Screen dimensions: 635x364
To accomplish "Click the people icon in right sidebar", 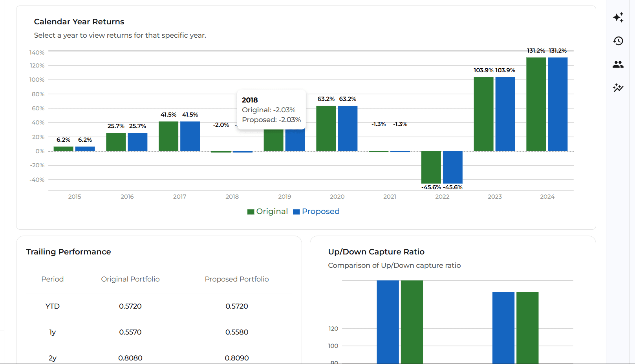I will tap(618, 64).
